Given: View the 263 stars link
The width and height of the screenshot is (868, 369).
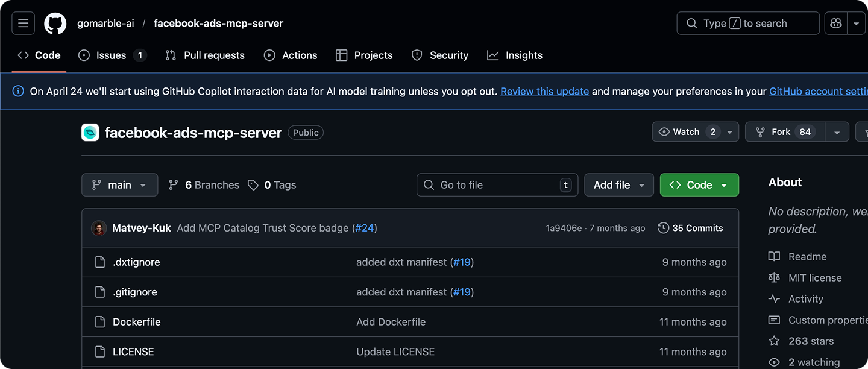Looking at the screenshot, I should tap(802, 341).
